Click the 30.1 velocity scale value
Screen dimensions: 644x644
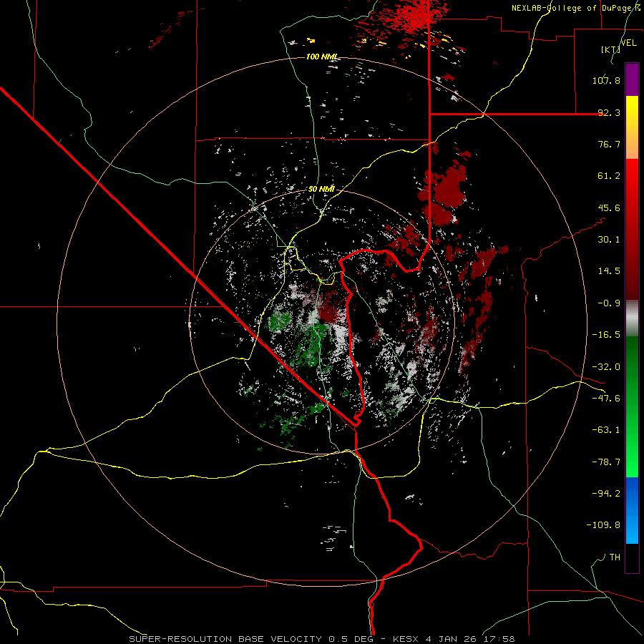(609, 240)
